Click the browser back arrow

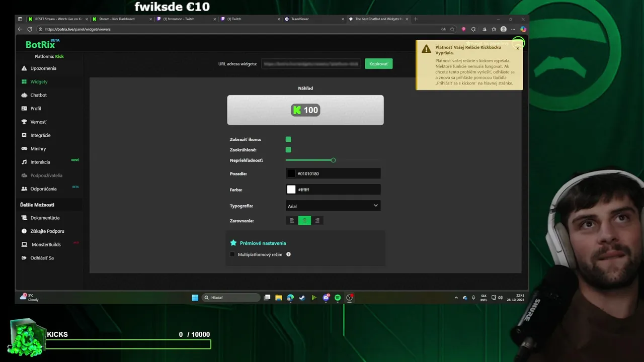[x=21, y=29]
